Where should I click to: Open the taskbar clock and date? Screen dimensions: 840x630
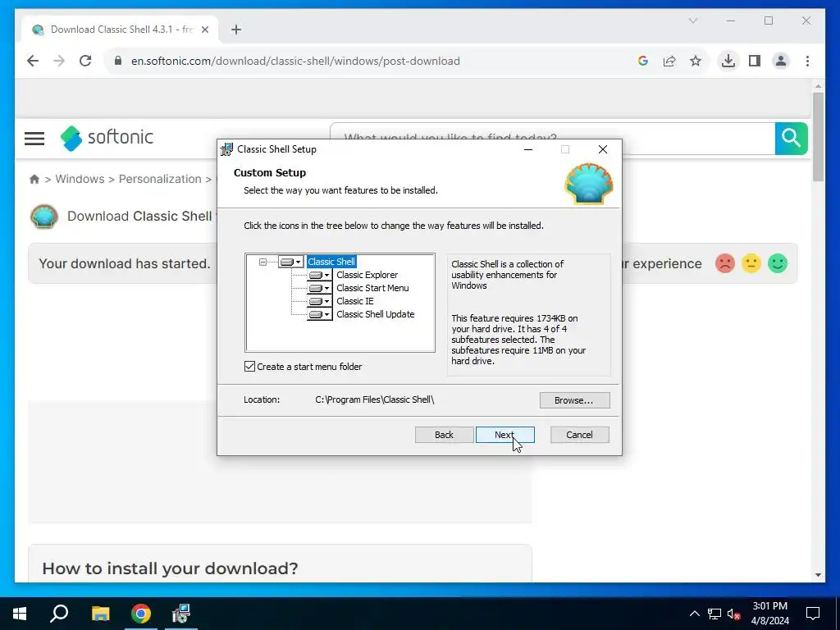pos(769,614)
